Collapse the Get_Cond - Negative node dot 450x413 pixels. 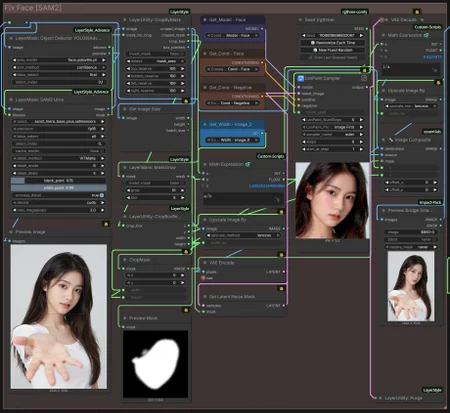pos(205,88)
